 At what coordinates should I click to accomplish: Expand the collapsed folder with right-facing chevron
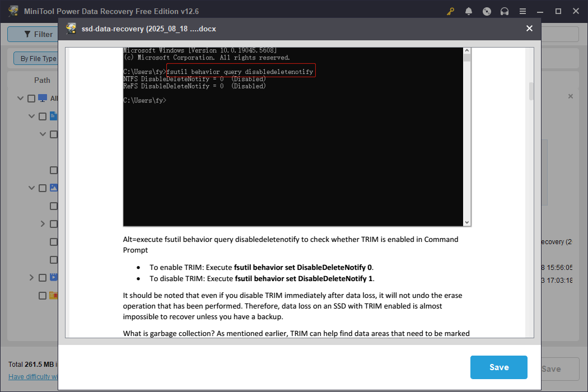(43, 223)
